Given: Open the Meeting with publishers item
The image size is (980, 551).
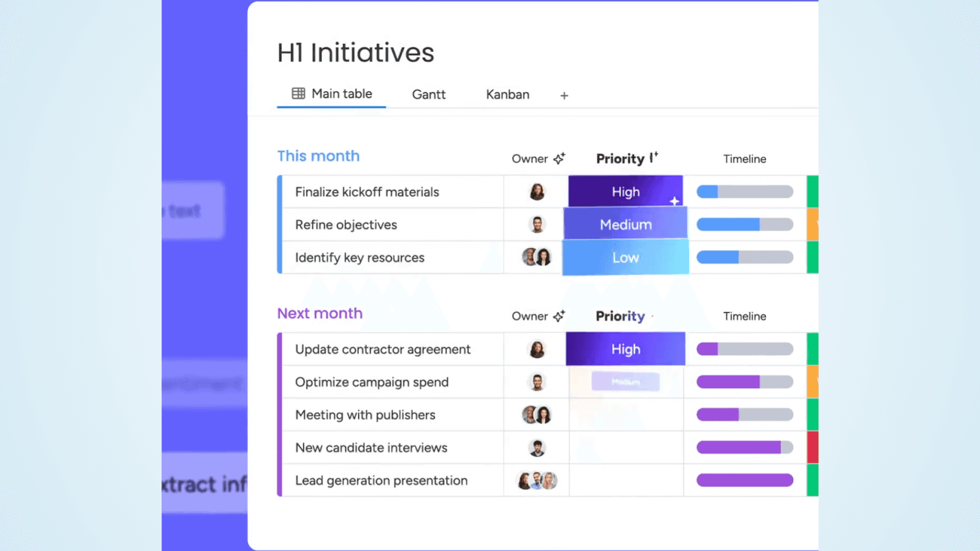Looking at the screenshot, I should tap(365, 415).
